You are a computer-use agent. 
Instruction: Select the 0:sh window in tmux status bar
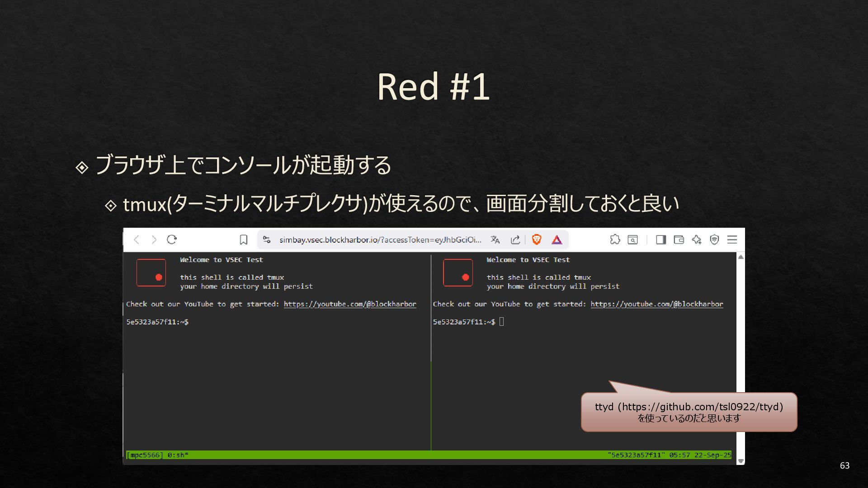tap(178, 455)
